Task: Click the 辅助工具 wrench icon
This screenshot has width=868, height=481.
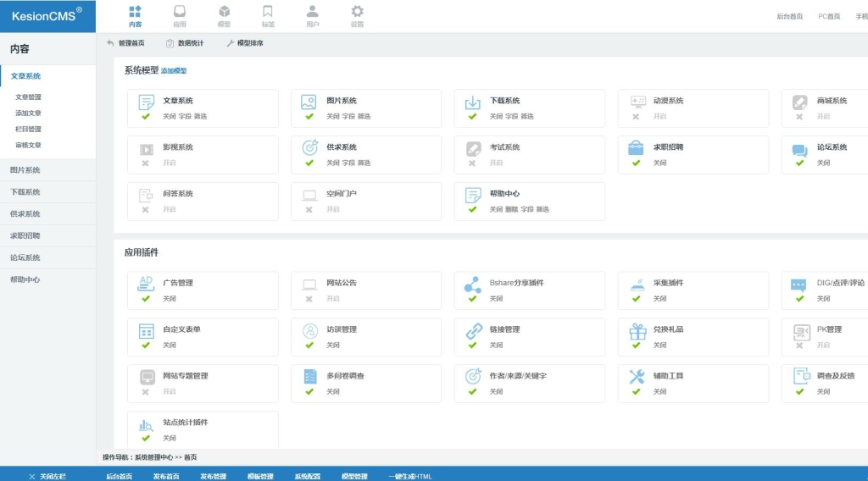Action: (637, 377)
